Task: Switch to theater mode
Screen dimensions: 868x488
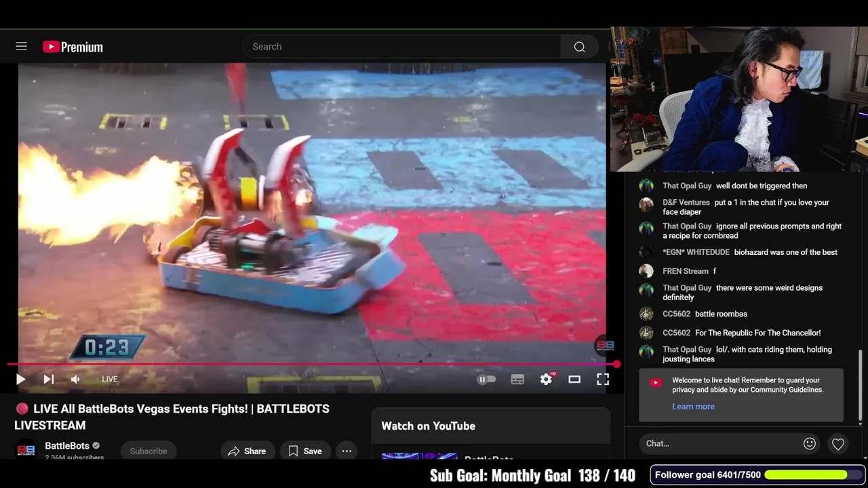Action: pos(574,380)
